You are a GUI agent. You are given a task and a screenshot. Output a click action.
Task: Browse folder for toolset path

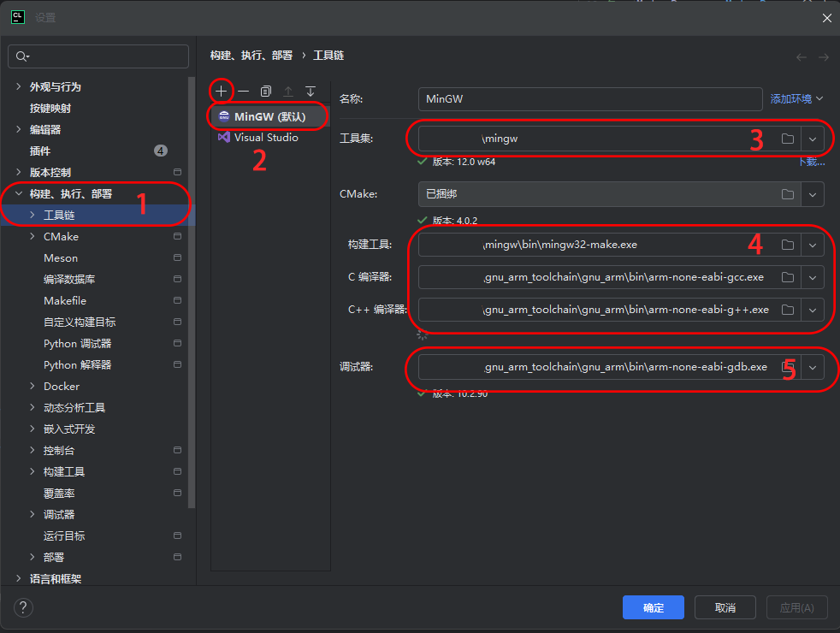click(788, 139)
